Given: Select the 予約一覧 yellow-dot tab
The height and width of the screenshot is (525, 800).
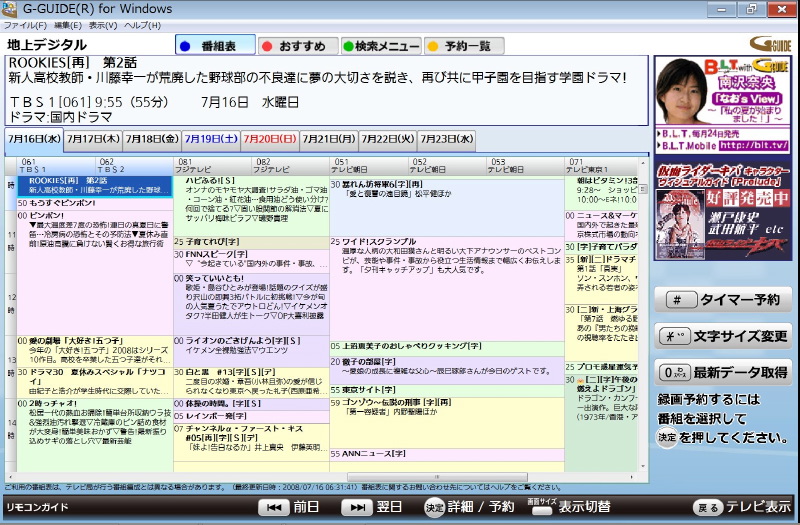Looking at the screenshot, I should point(463,46).
